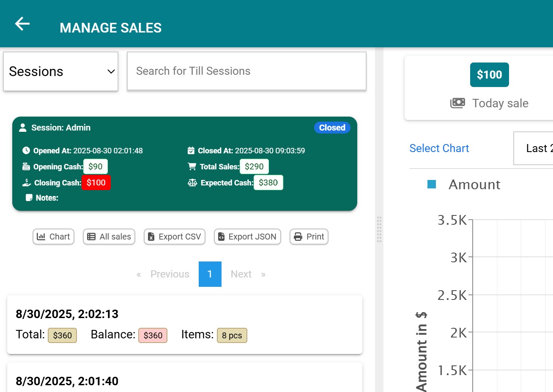Click the 8 pcs Items badge
The width and height of the screenshot is (553, 392).
coord(232,335)
